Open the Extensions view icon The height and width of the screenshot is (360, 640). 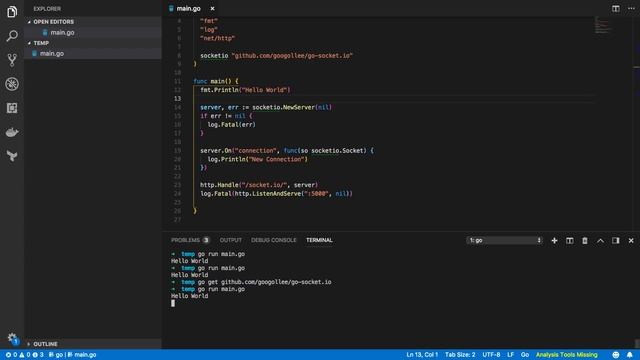pyautogui.click(x=12, y=108)
